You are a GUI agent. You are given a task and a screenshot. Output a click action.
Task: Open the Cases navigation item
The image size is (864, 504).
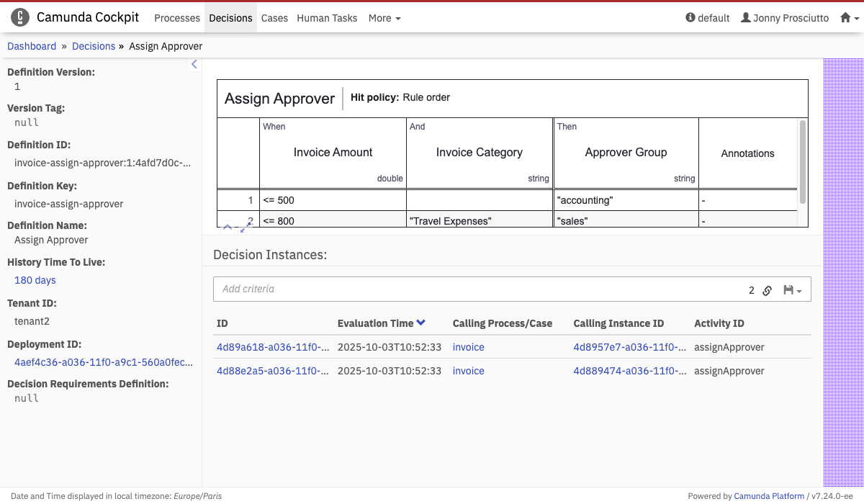(x=274, y=18)
